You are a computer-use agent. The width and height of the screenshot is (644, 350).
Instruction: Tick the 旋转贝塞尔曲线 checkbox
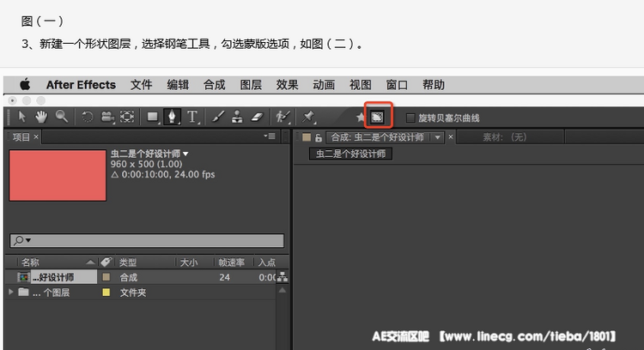[x=410, y=118]
